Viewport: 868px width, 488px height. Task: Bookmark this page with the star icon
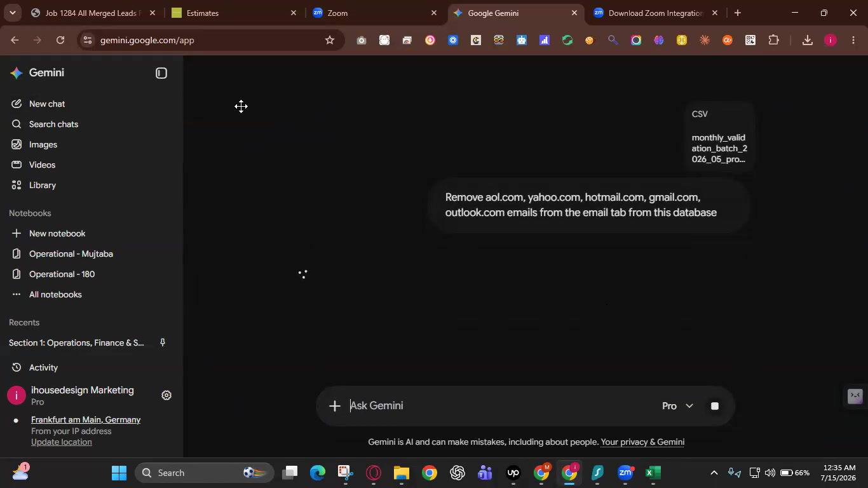(329, 40)
